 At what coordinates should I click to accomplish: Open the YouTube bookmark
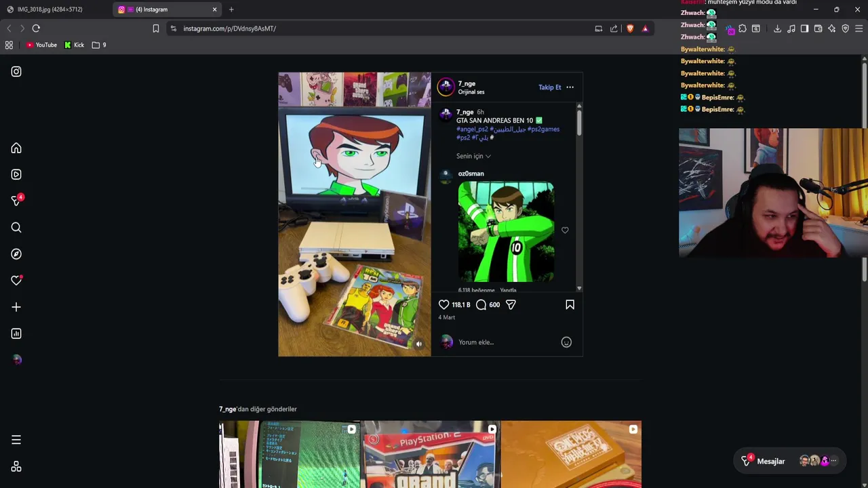tap(41, 45)
